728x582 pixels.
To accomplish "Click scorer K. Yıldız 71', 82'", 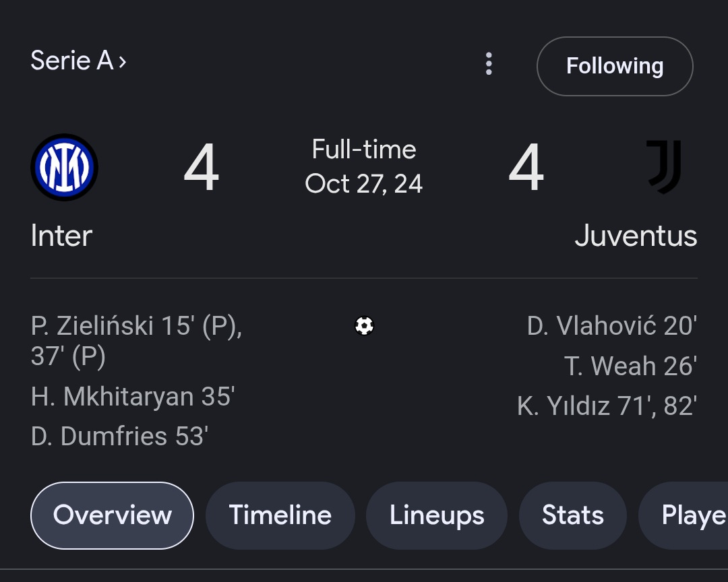I will click(606, 406).
